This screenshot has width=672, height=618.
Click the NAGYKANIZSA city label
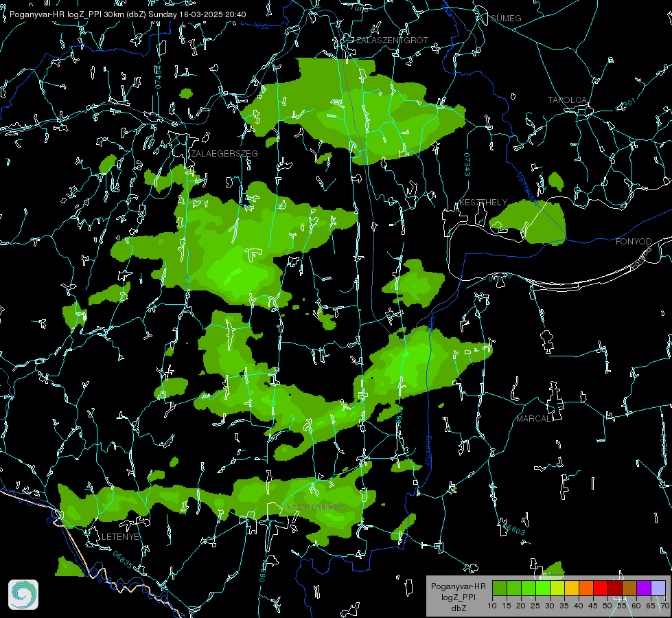[315, 507]
